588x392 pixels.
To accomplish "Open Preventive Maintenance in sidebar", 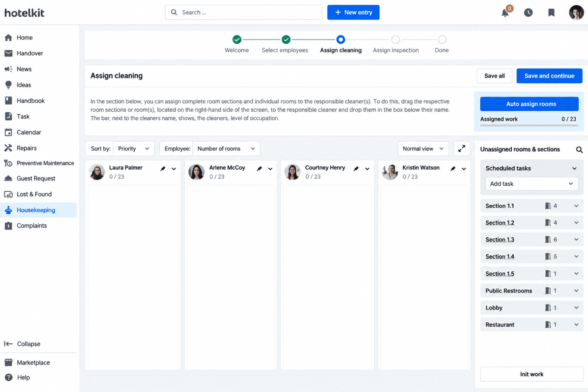I will coord(39,163).
